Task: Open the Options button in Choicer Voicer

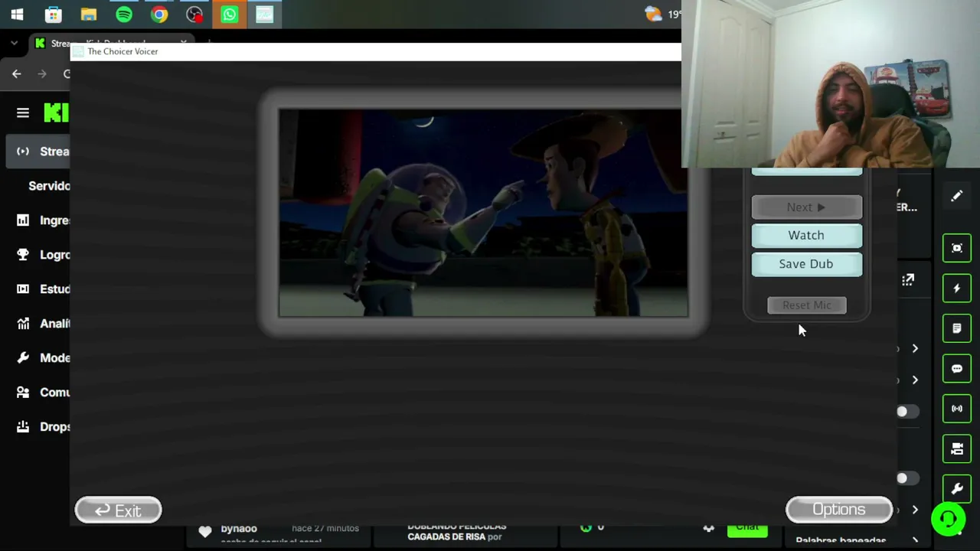Action: [839, 510]
